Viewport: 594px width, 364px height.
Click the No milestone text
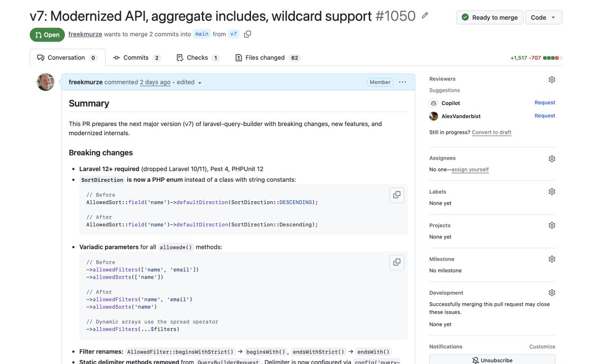coord(445,271)
